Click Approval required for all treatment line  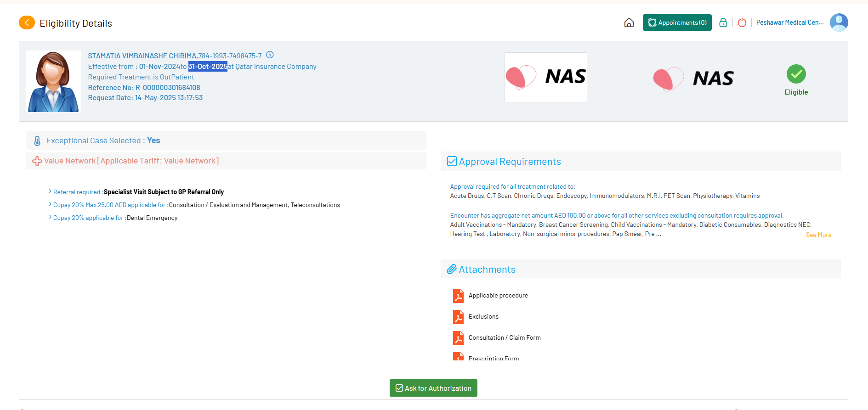(513, 186)
